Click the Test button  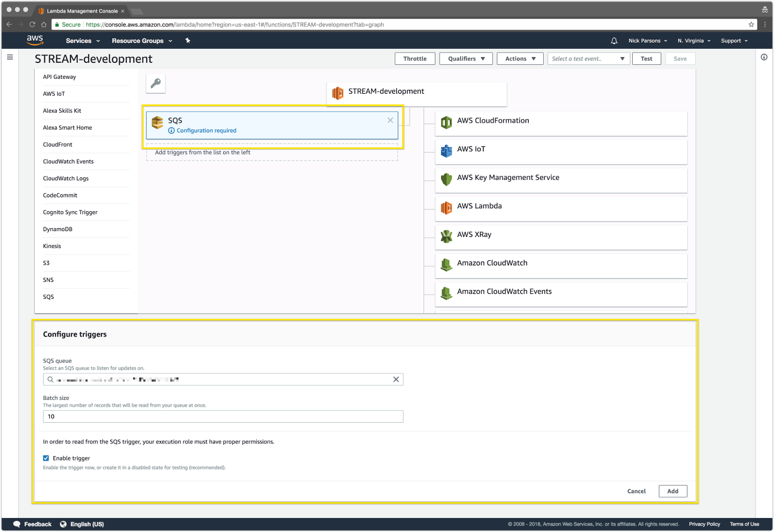click(x=646, y=59)
